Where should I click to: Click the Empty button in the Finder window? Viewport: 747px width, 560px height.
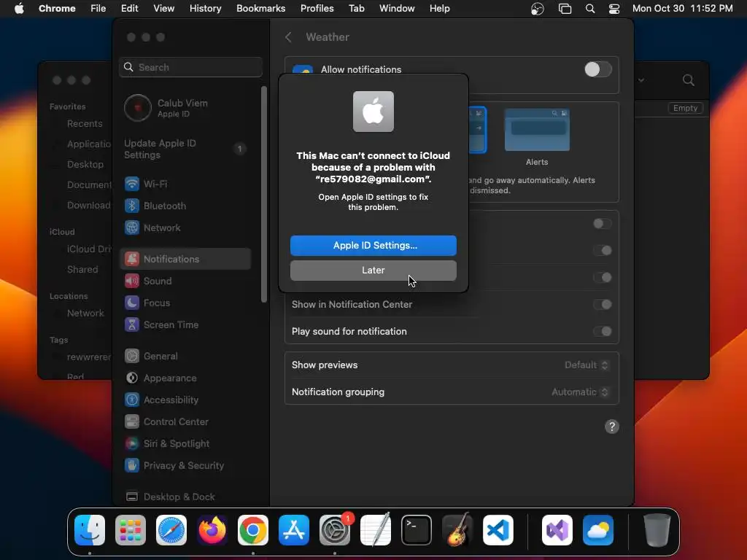coord(685,108)
